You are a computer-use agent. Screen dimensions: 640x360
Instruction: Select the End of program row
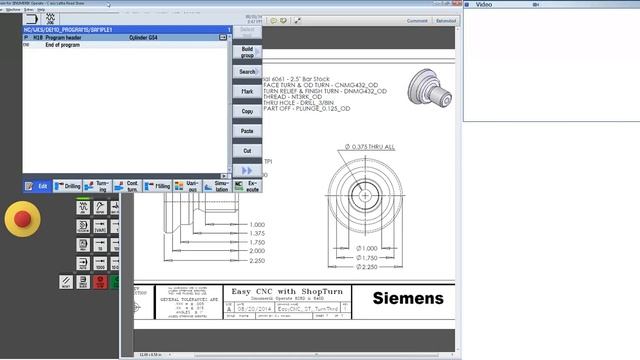pos(125,45)
